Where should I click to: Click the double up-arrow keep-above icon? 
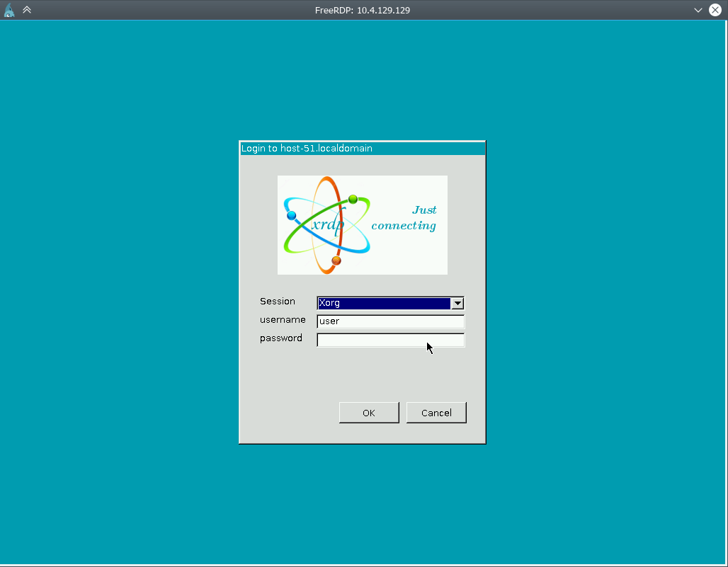[27, 10]
